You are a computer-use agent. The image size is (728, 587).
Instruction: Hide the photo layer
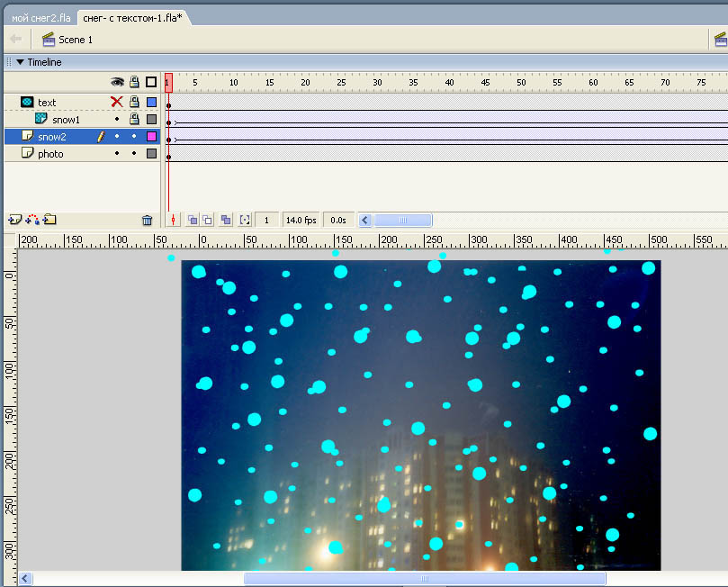(x=116, y=154)
